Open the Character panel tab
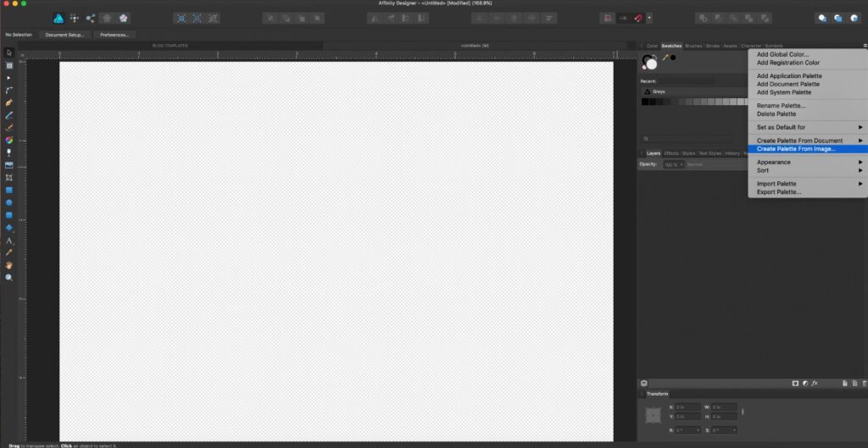Image resolution: width=868 pixels, height=448 pixels. (751, 46)
